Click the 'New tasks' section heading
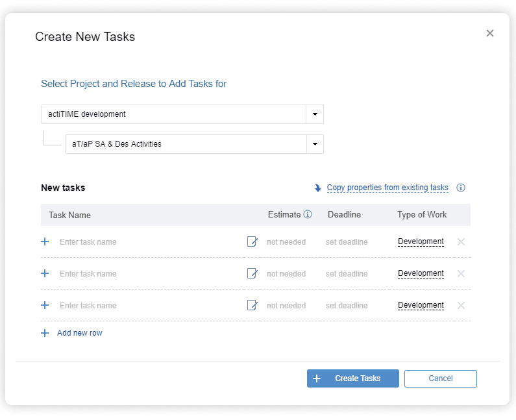Screen dimensions: 516x420 click(x=63, y=188)
